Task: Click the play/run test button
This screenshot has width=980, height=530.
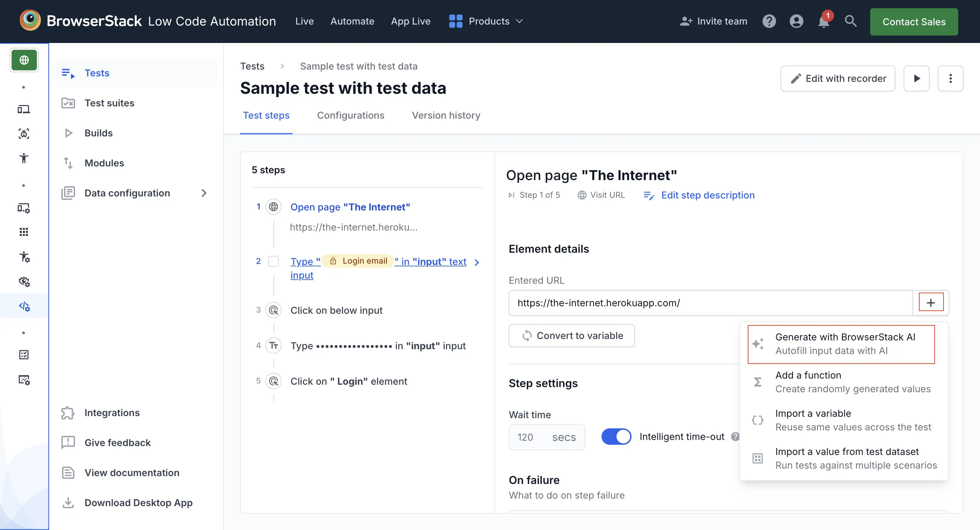Action: 917,78
